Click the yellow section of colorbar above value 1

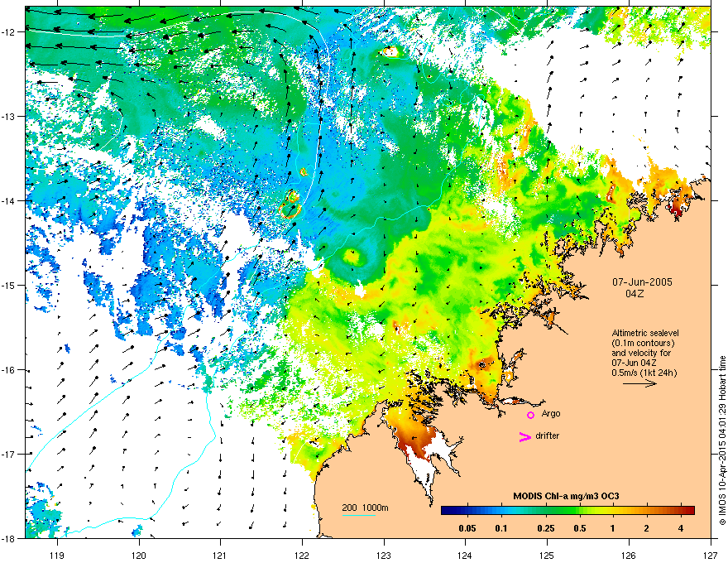pos(613,510)
